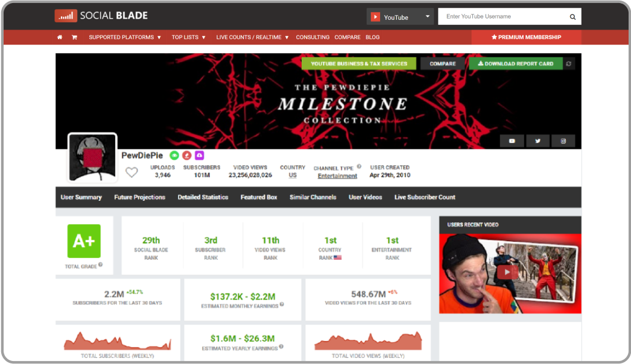Click the help icon beside Total Grade
The height and width of the screenshot is (364, 631).
click(101, 265)
